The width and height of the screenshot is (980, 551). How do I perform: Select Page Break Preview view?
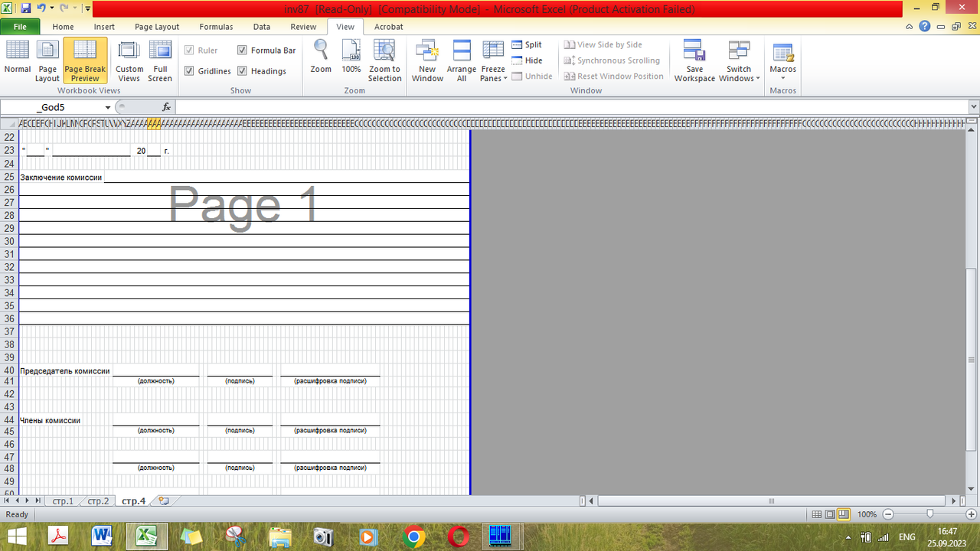85,59
